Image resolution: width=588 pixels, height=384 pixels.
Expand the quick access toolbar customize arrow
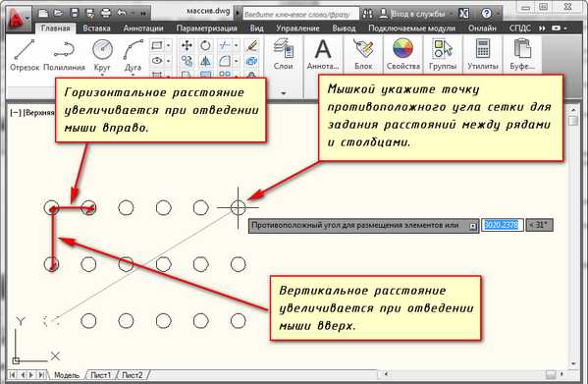143,14
